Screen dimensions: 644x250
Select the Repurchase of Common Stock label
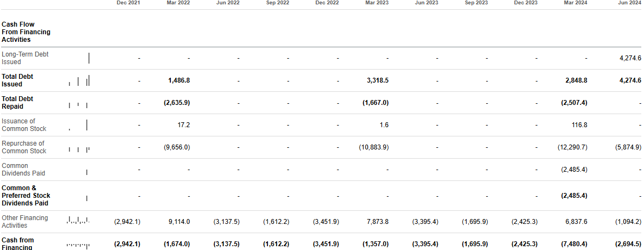point(24,147)
